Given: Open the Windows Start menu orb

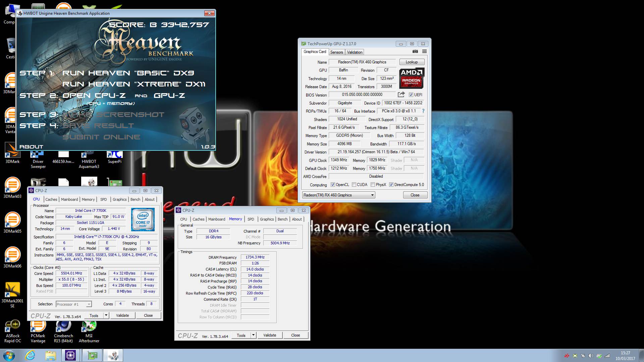Looking at the screenshot, I should [9, 355].
